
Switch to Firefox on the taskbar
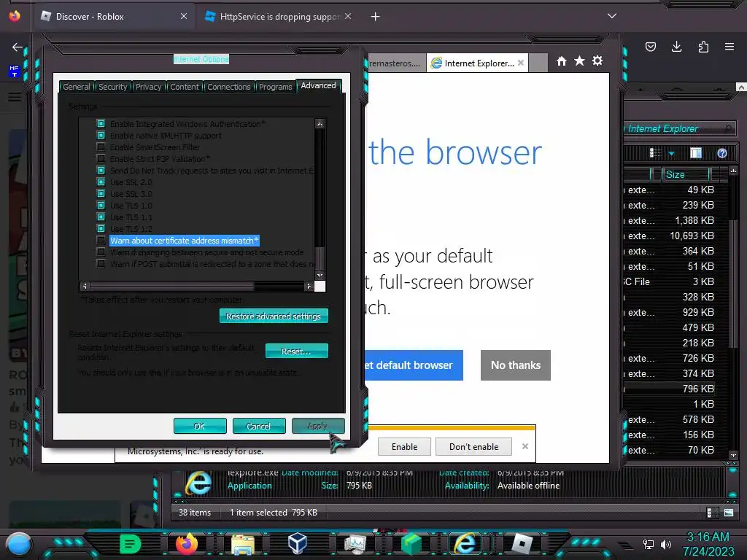[x=186, y=544]
